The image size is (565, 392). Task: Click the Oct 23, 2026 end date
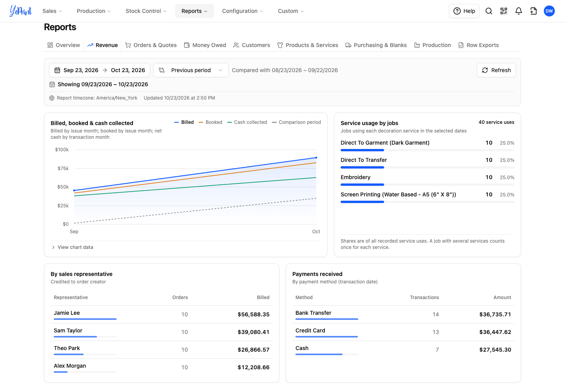[x=128, y=70]
